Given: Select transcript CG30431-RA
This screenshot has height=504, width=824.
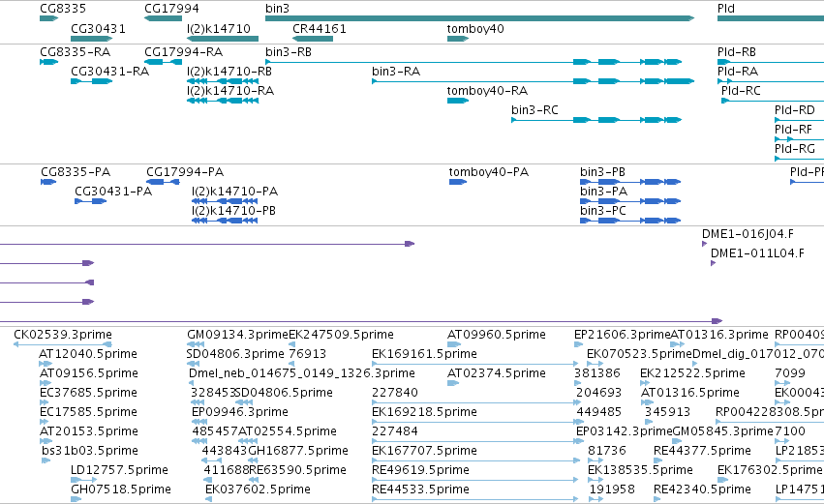Looking at the screenshot, I should (109, 72).
